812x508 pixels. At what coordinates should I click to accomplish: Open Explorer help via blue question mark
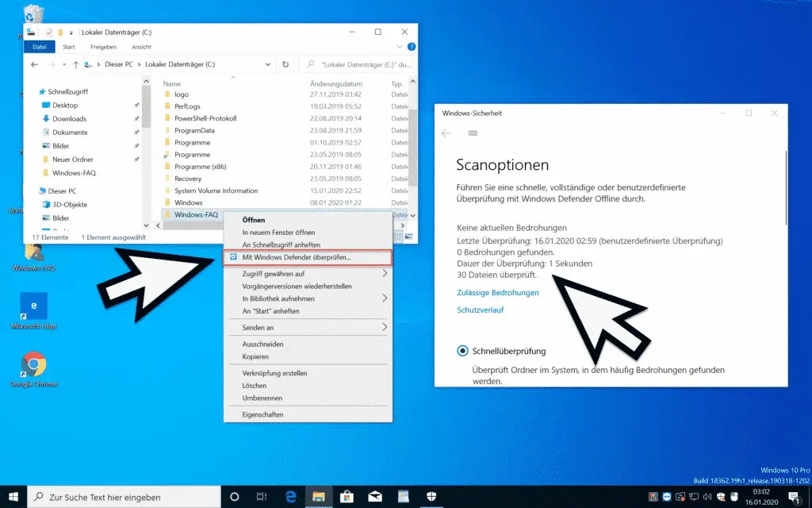click(412, 47)
